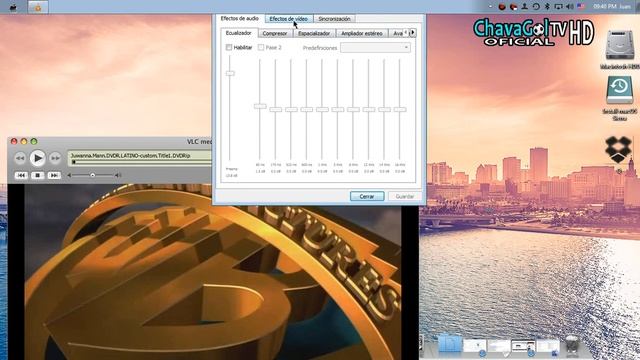Click the Dropbox icon on the desktop
Viewport: 640px width, 360px height.
tap(618, 149)
